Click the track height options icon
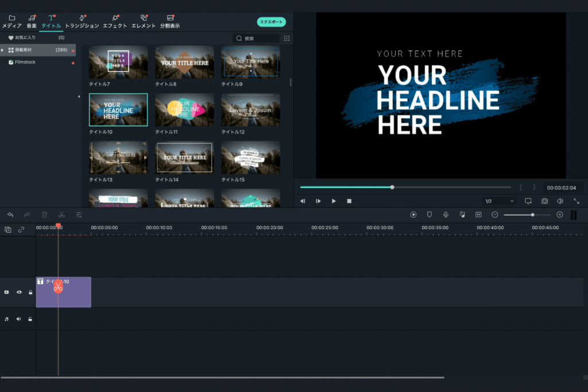Viewport: 588px width, 392px height. pos(574,215)
